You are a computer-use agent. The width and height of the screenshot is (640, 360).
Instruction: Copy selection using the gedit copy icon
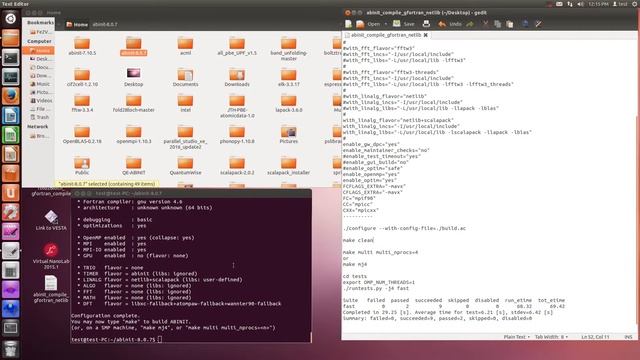point(497,24)
